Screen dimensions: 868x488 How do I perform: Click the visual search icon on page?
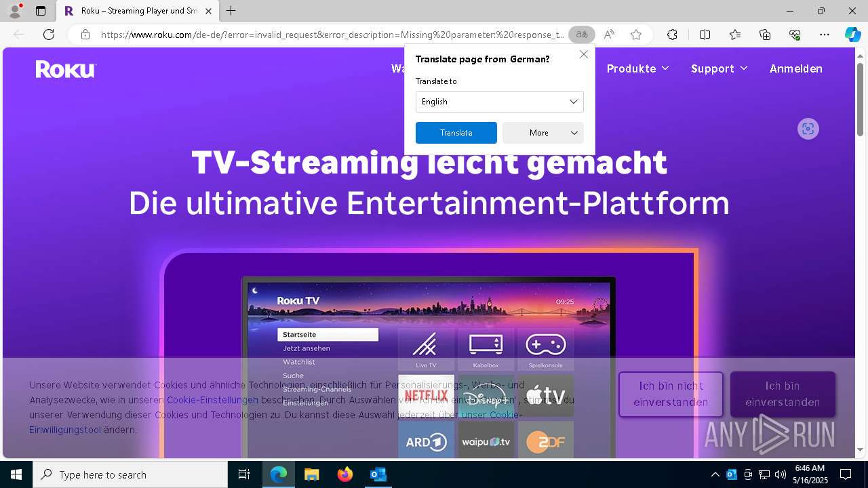(x=808, y=129)
